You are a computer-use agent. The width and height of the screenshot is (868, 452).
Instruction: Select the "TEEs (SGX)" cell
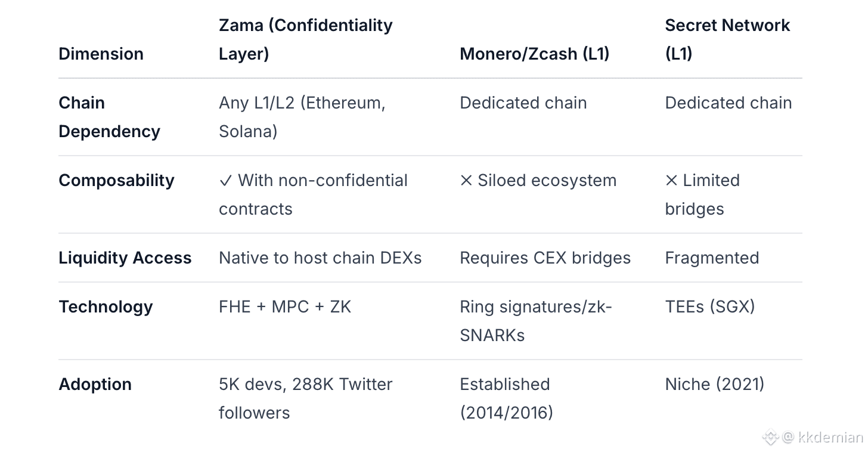point(710,307)
